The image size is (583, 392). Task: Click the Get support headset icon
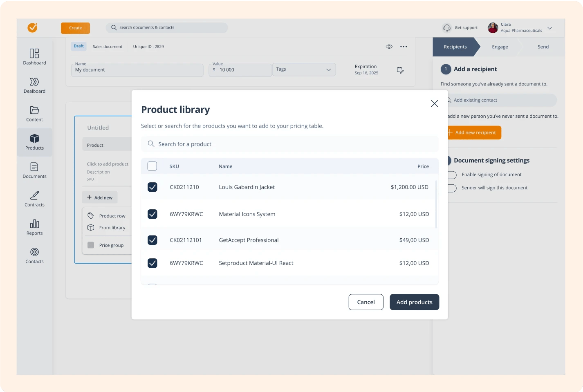pyautogui.click(x=447, y=27)
